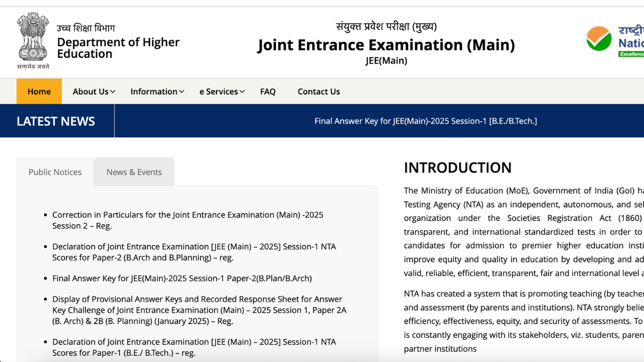644x362 pixels.
Task: Open the Final Answer Key Paper-2 notice
Action: click(182, 278)
